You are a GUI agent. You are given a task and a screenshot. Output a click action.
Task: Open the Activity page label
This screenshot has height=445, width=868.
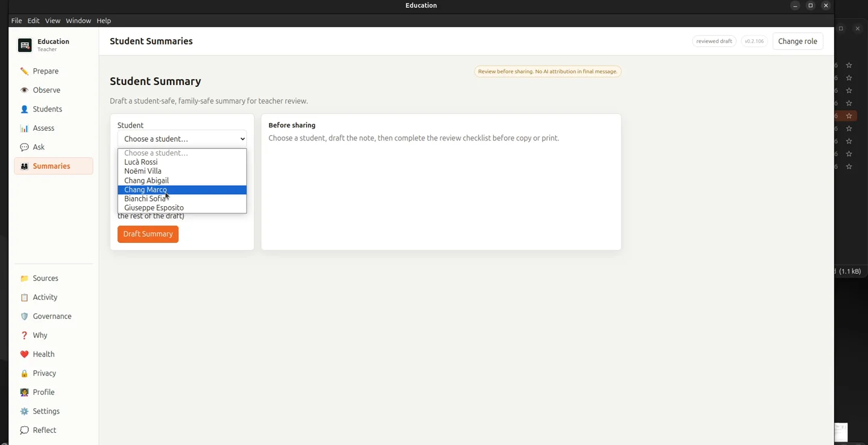(x=45, y=297)
